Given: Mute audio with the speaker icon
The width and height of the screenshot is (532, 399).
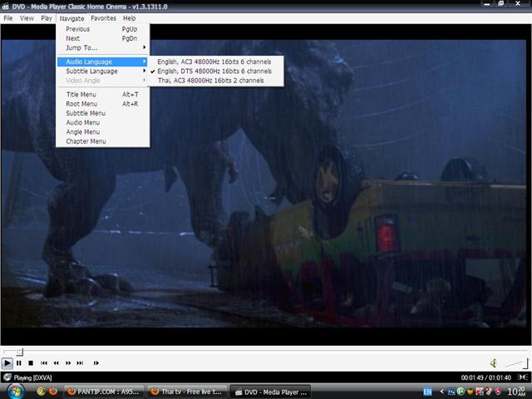Looking at the screenshot, I should pos(493,363).
